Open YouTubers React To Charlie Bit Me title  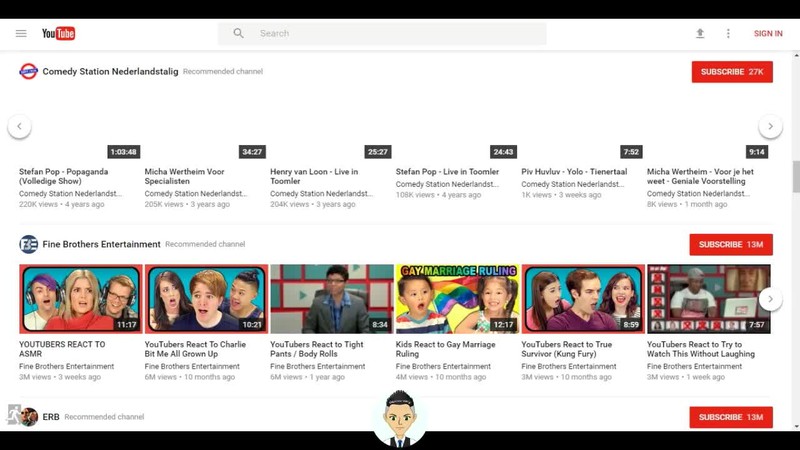(x=195, y=349)
